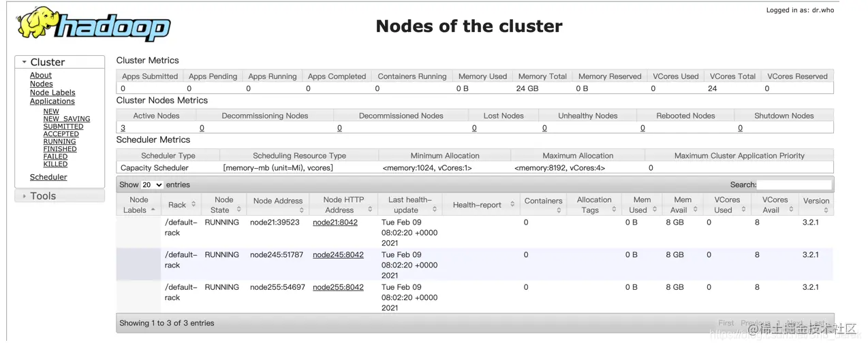Click the Hadoop elephant logo

click(x=93, y=24)
